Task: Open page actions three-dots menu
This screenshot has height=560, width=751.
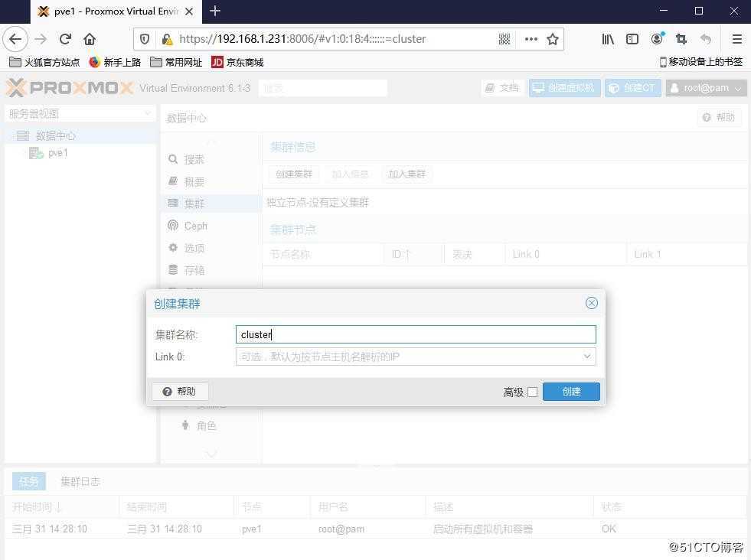Action: coord(531,39)
